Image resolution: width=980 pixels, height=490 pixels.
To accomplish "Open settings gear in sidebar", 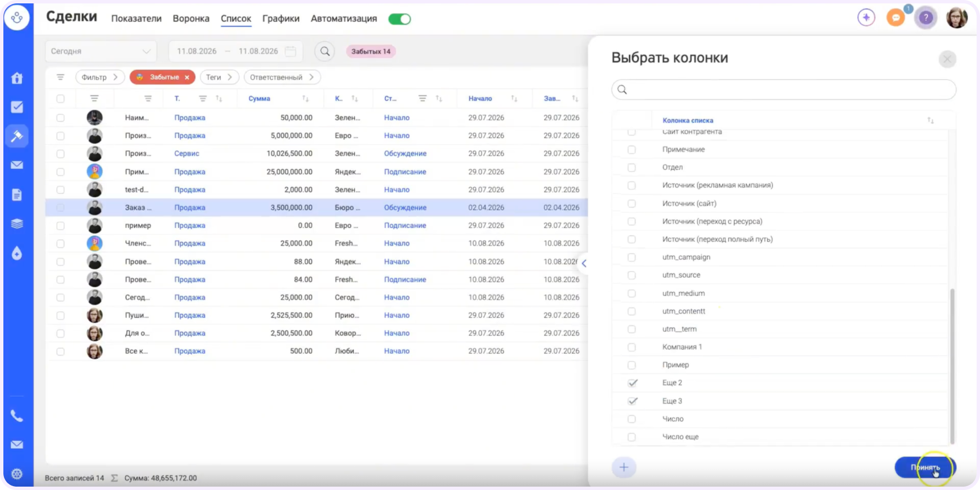I will [x=17, y=474].
